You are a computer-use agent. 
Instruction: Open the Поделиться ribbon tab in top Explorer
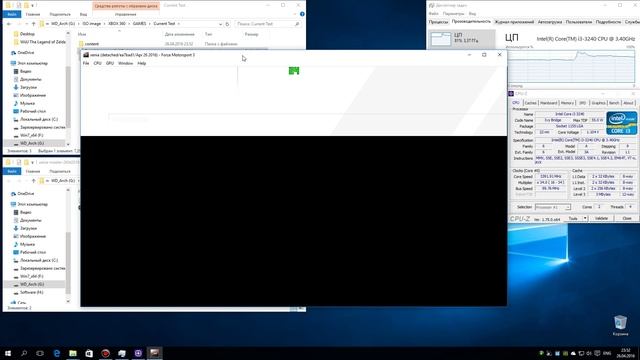pos(60,14)
